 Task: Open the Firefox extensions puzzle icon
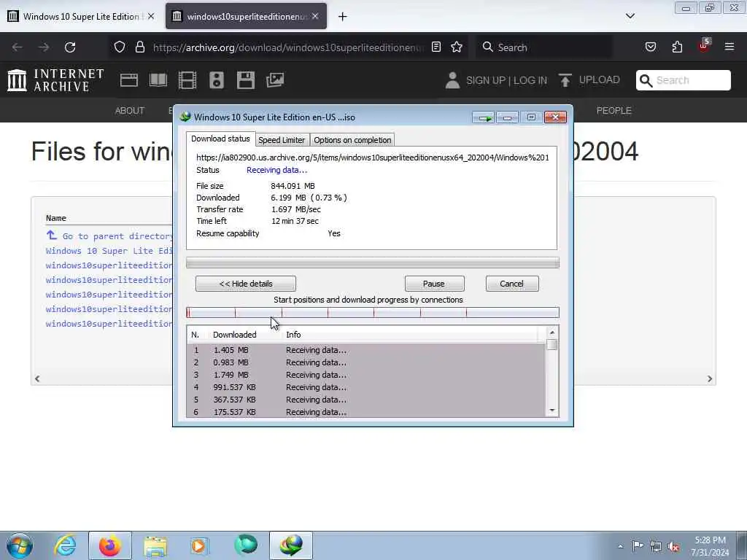(677, 47)
